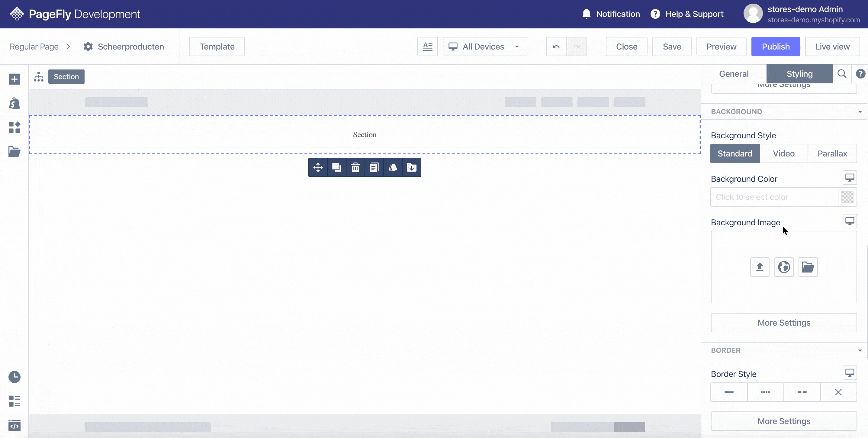This screenshot has width=868, height=438.
Task: Click the Section breadcrumb label
Action: 66,77
